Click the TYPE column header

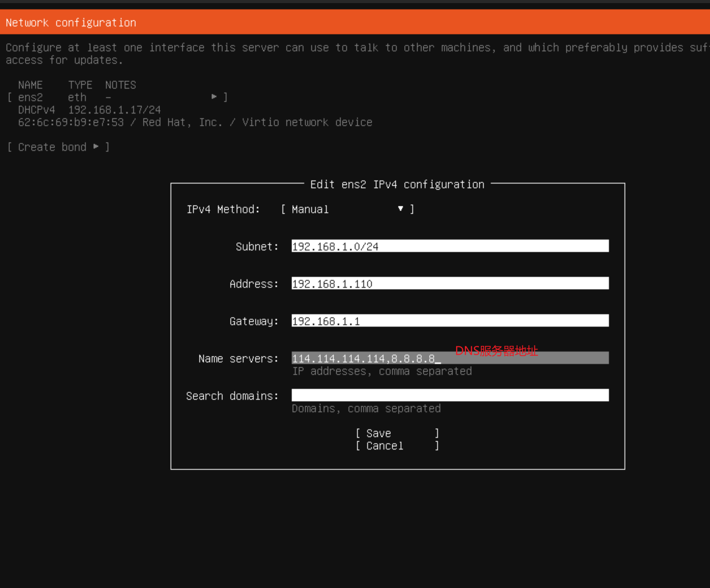[80, 85]
